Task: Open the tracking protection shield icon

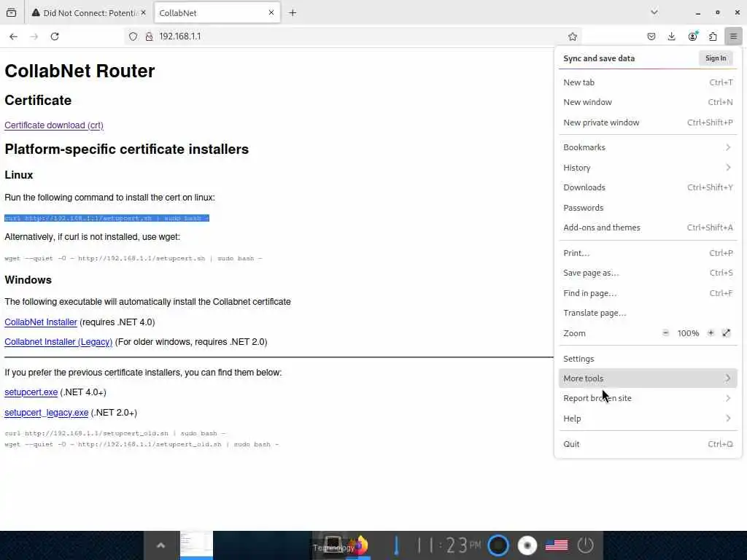Action: 133,36
